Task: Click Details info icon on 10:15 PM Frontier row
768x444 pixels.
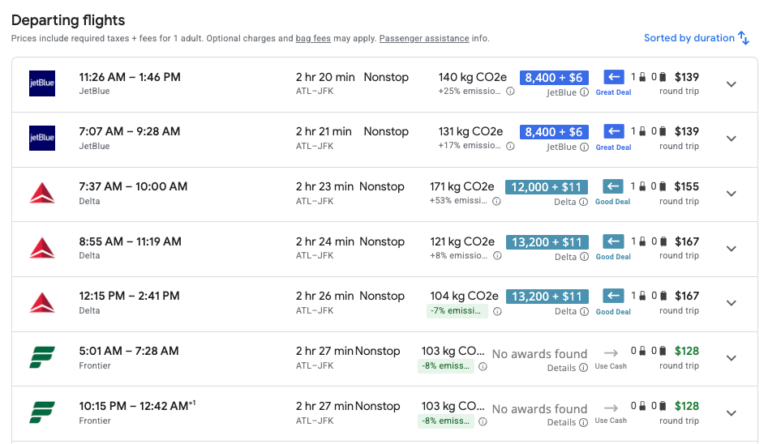Action: 583,422
